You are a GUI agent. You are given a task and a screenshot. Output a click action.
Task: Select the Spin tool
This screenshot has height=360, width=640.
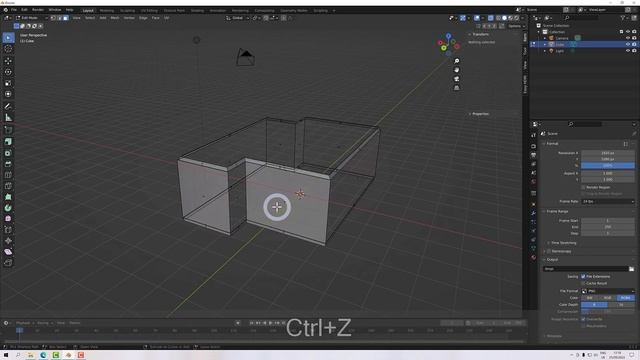[8, 208]
